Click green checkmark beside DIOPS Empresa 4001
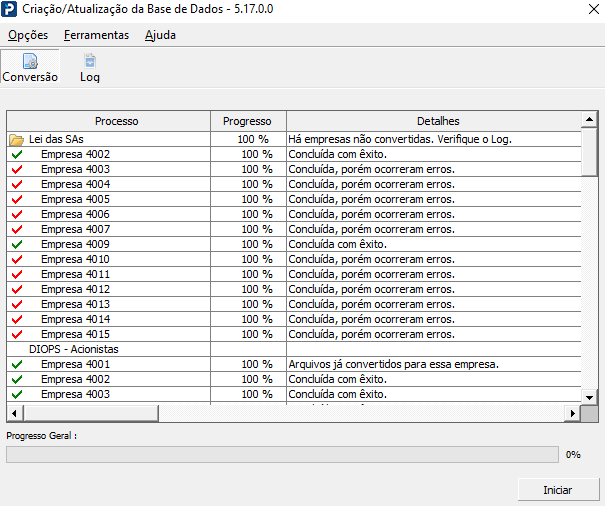The height and width of the screenshot is (506, 605). (17, 364)
